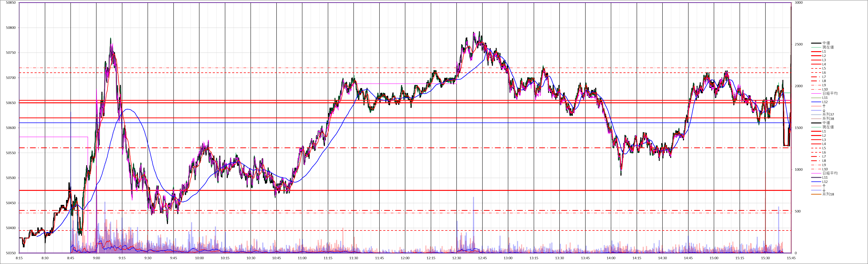Click the 8:15 time axis label

click(19, 258)
